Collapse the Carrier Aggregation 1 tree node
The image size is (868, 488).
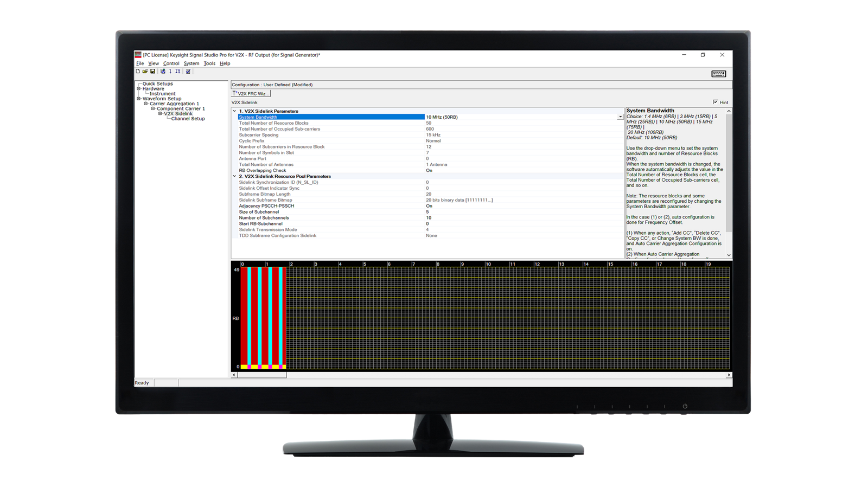tap(146, 104)
